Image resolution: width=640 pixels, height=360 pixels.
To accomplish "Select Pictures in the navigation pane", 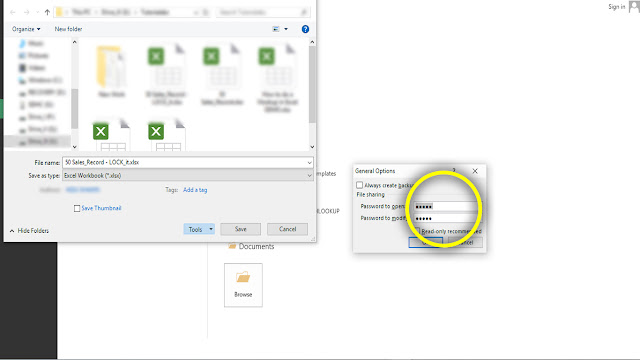I will coord(34,56).
